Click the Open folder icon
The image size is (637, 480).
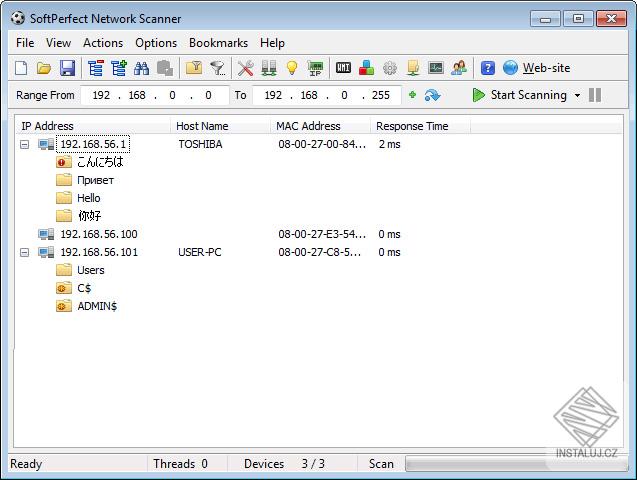pos(44,68)
